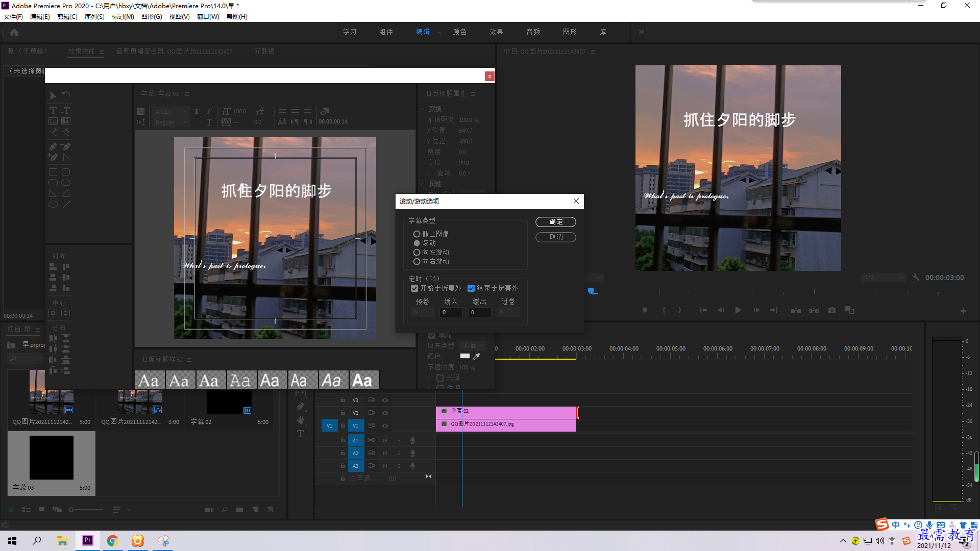Screen dimensions: 980x551
Task: Select the Vertical Type tool in title designer
Action: [x=66, y=110]
